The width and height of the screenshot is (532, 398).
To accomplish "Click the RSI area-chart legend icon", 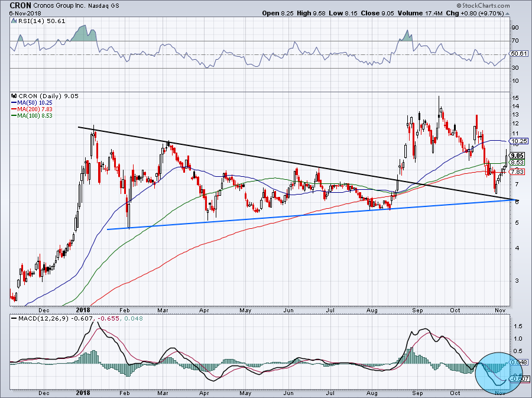I will (x=14, y=21).
